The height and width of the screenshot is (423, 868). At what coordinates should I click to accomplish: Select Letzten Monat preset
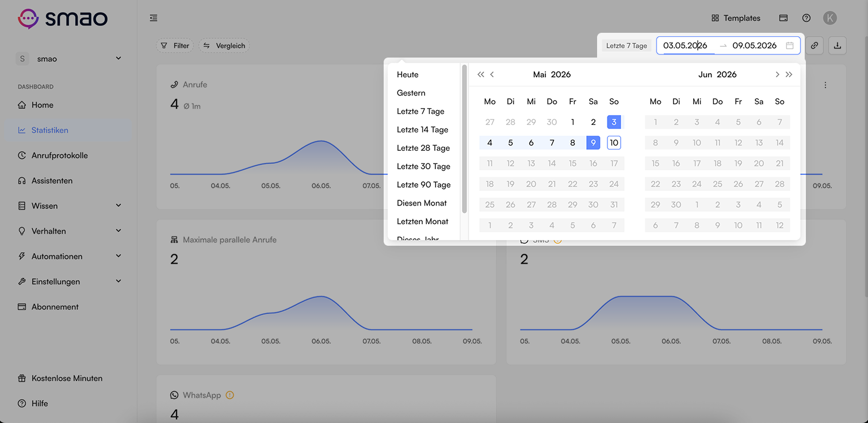point(424,222)
